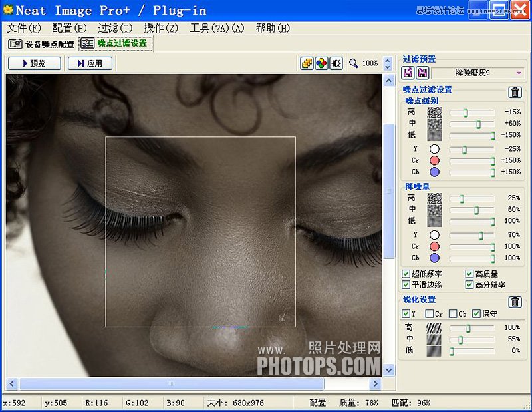Click noise reduction 中 texture icon

click(434, 210)
